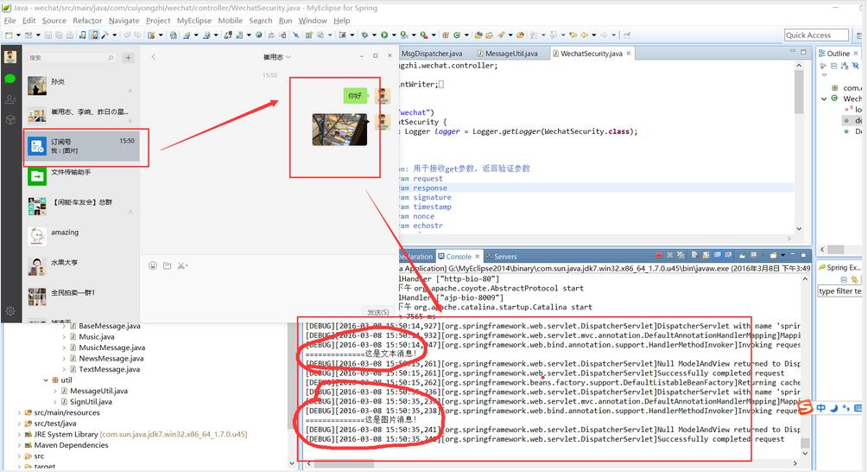Open the amazing chat
The image size is (868, 472).
(81, 237)
